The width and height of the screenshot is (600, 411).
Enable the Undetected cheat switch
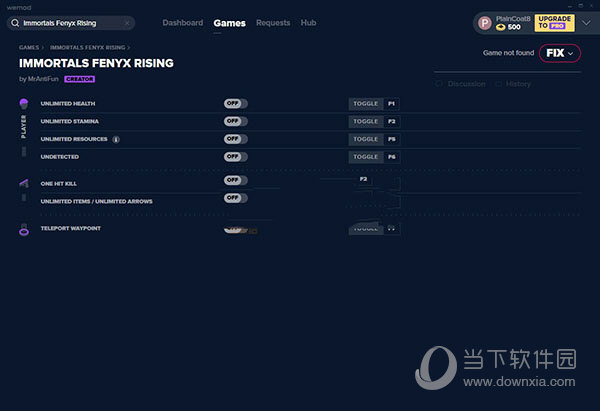tap(236, 157)
